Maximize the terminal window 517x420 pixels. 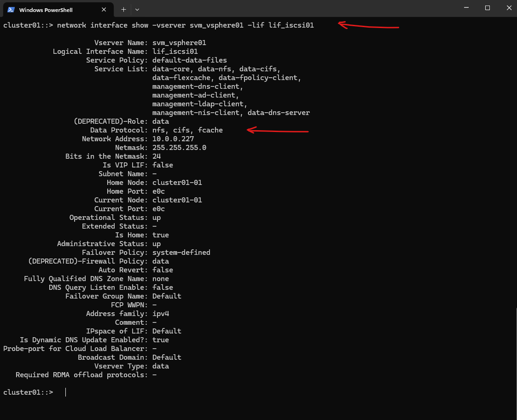(488, 8)
